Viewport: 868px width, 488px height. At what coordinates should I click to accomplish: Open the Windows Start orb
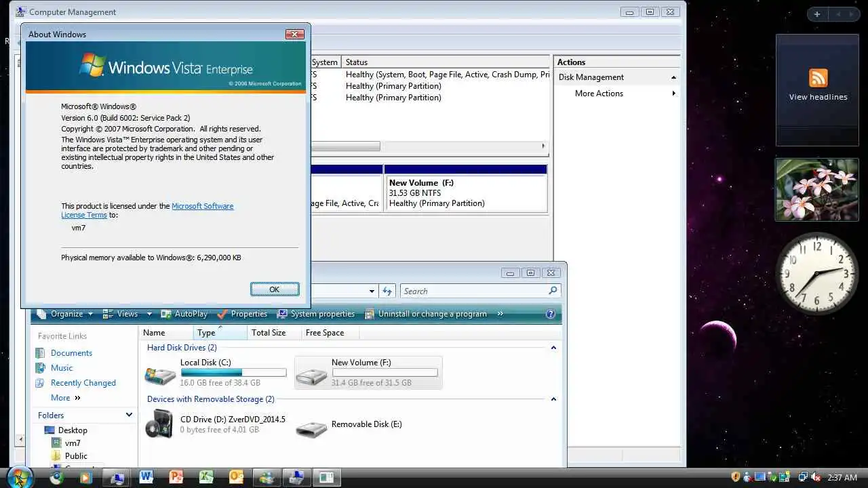click(18, 477)
